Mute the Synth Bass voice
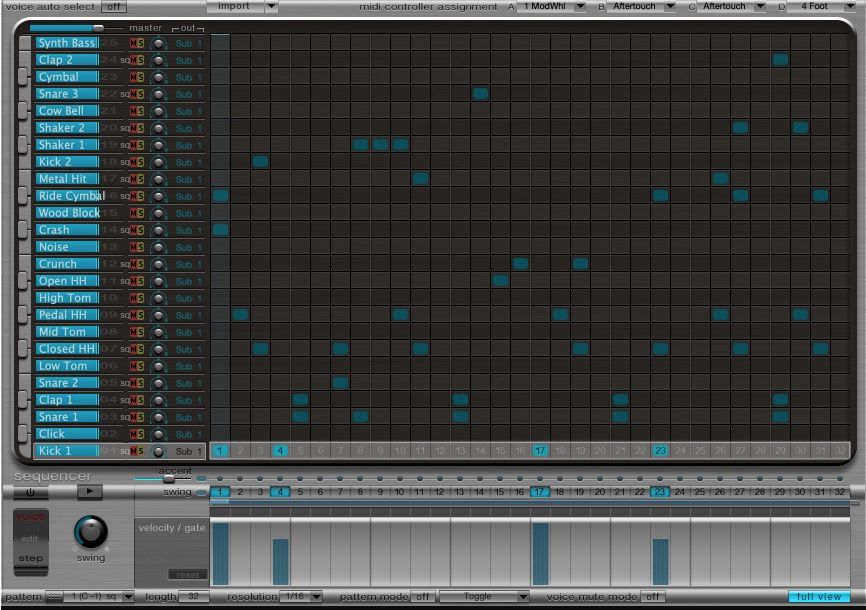Image resolution: width=866 pixels, height=610 pixels. coord(132,43)
